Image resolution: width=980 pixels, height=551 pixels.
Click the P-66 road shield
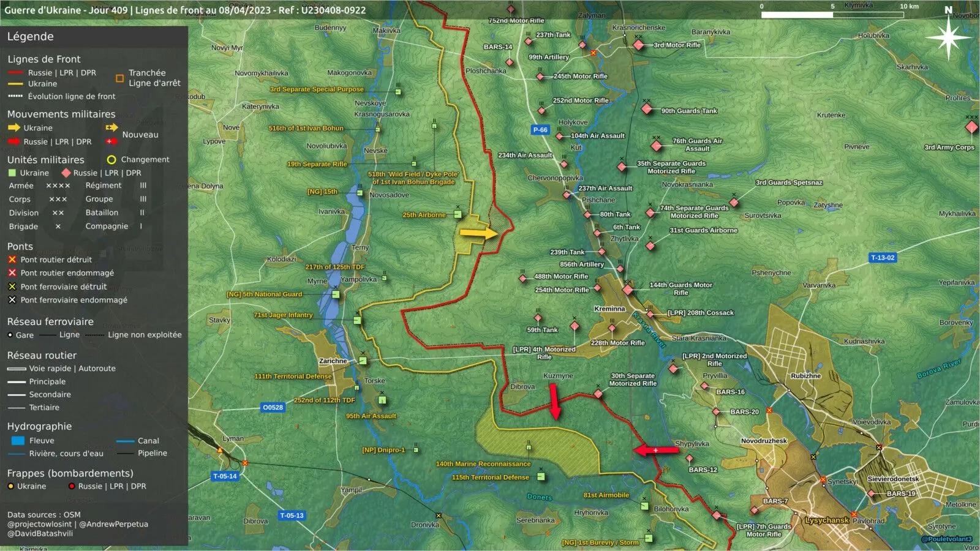540,130
